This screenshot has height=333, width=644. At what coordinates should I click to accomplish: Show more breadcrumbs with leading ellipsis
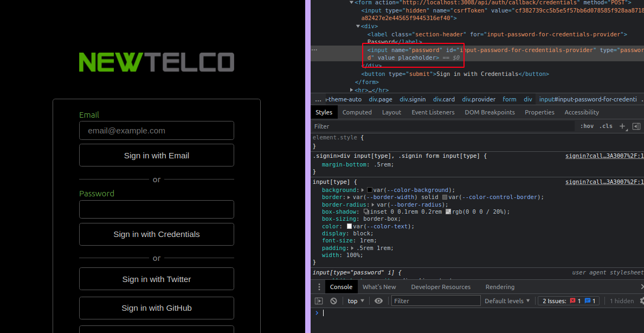click(318, 99)
